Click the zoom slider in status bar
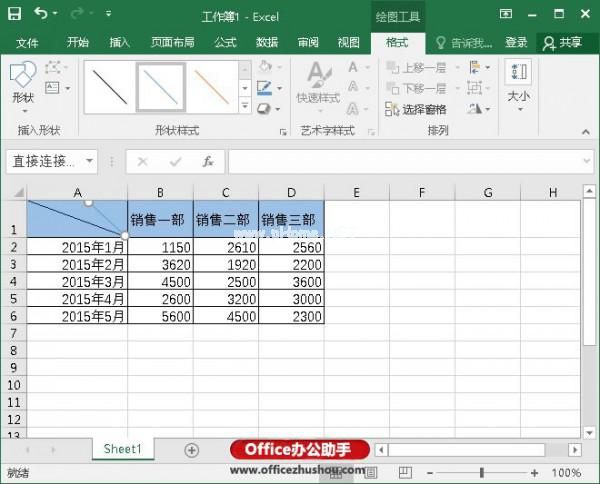Viewport: 600px width, 484px height. (482, 472)
